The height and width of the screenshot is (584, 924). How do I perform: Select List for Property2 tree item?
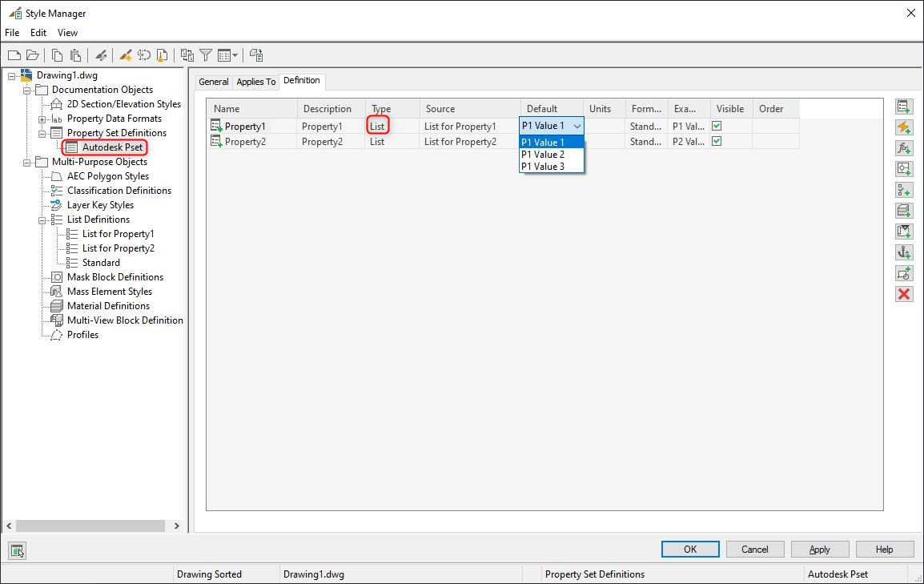(118, 248)
